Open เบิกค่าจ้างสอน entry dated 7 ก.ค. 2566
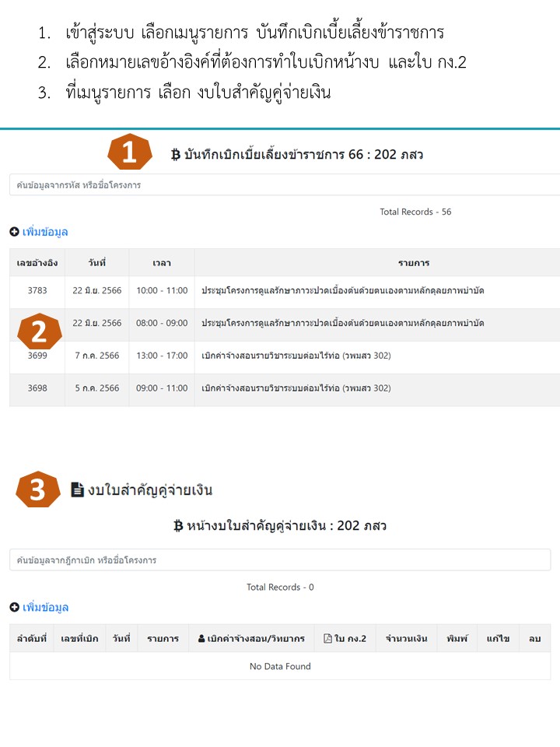This screenshot has width=560, height=747. tap(296, 356)
